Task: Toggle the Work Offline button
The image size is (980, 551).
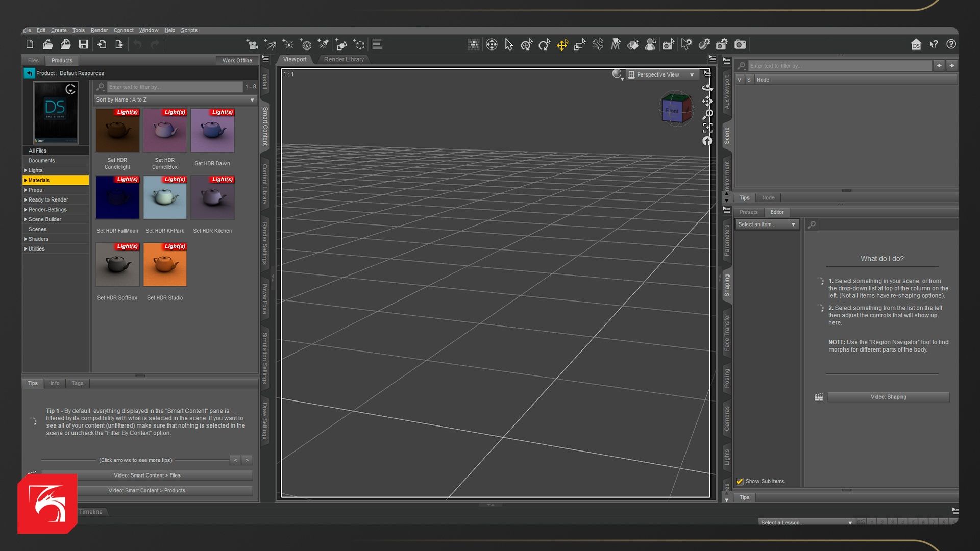Action: pos(237,60)
